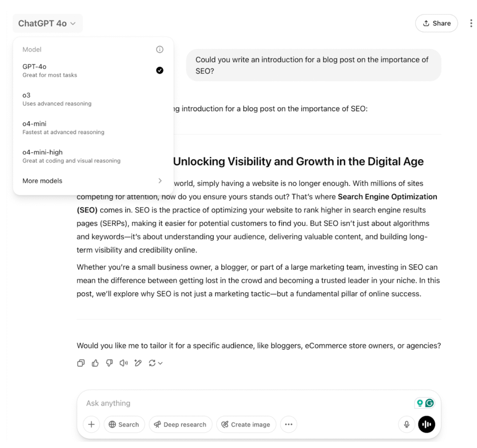Click the microphone dictation icon

click(407, 424)
